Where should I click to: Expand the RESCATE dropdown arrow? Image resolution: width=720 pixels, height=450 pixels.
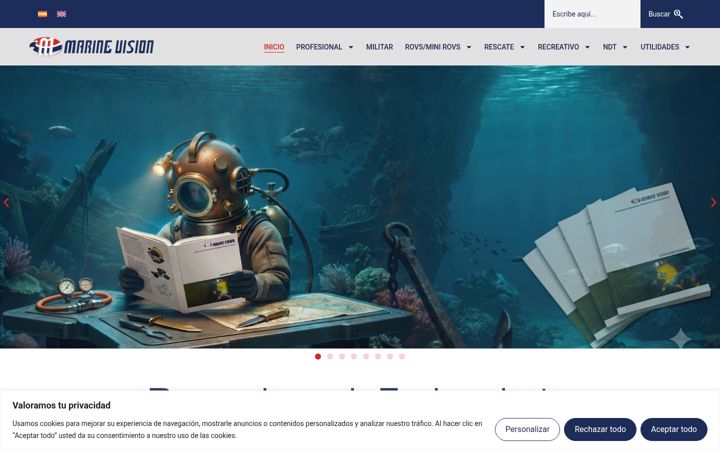click(522, 47)
